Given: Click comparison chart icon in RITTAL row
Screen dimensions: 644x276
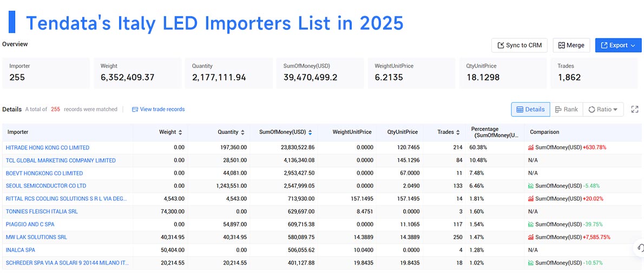Looking at the screenshot, I should (x=531, y=199).
